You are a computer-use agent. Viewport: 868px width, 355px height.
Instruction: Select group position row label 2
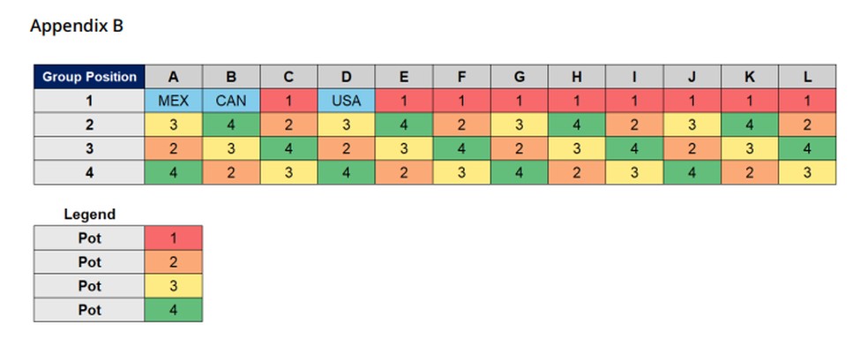[89, 125]
